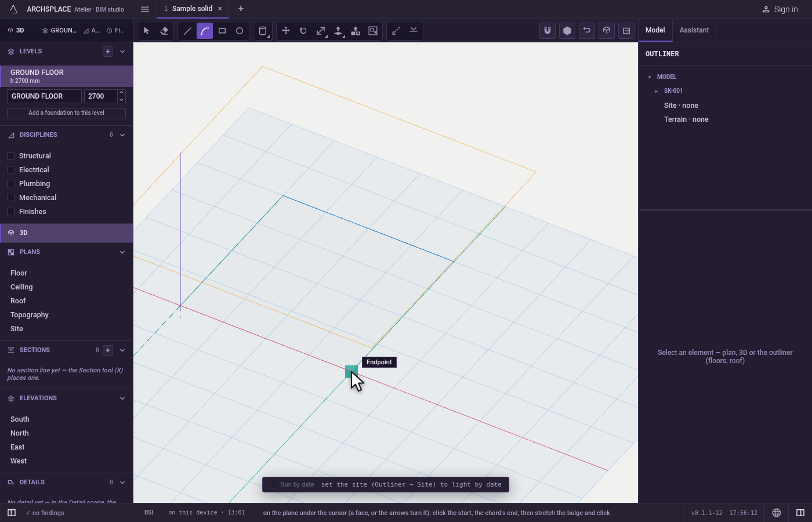Add a new level with plus button
The height and width of the screenshot is (522, 812).
pyautogui.click(x=108, y=52)
